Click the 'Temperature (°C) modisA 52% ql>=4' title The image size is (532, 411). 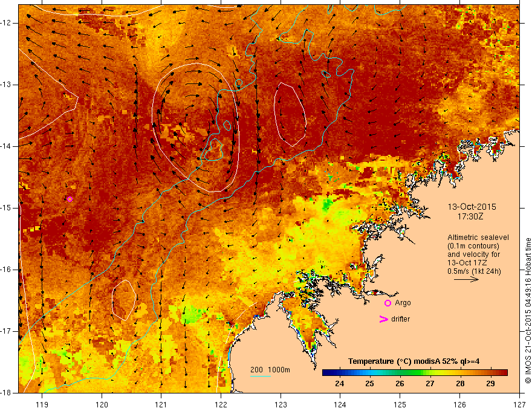coord(414,361)
